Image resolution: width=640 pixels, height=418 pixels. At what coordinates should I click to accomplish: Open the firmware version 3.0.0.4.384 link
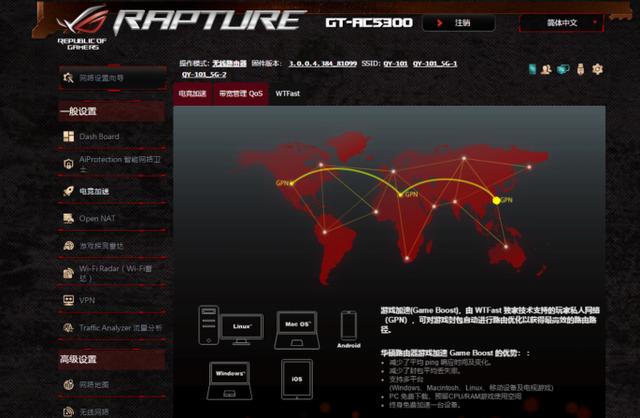click(322, 64)
